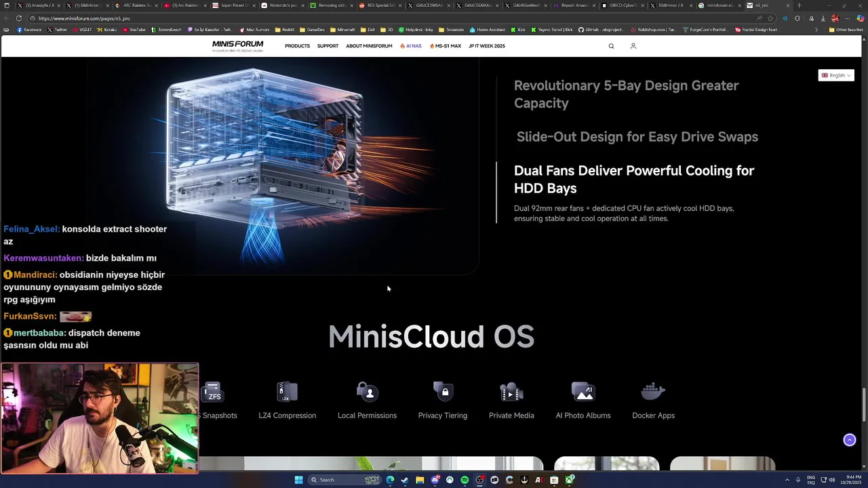Open the YouTube bookmark

tap(134, 30)
